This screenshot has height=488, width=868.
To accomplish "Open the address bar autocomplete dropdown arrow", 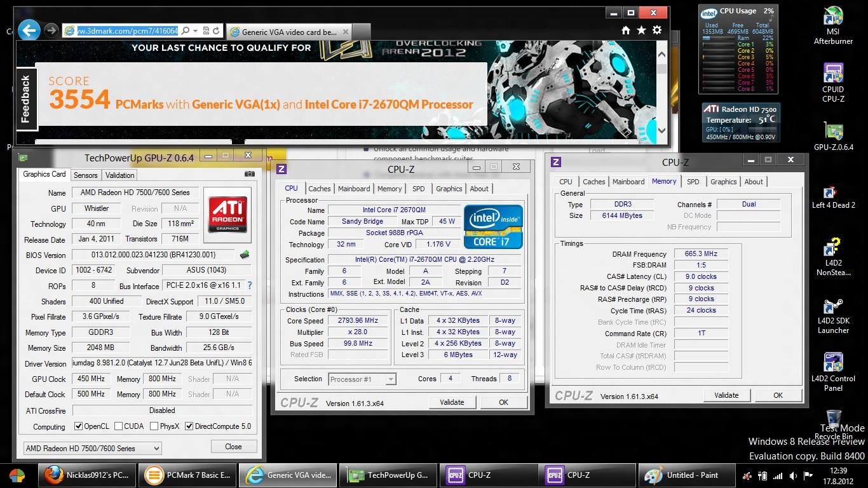I will [196, 30].
